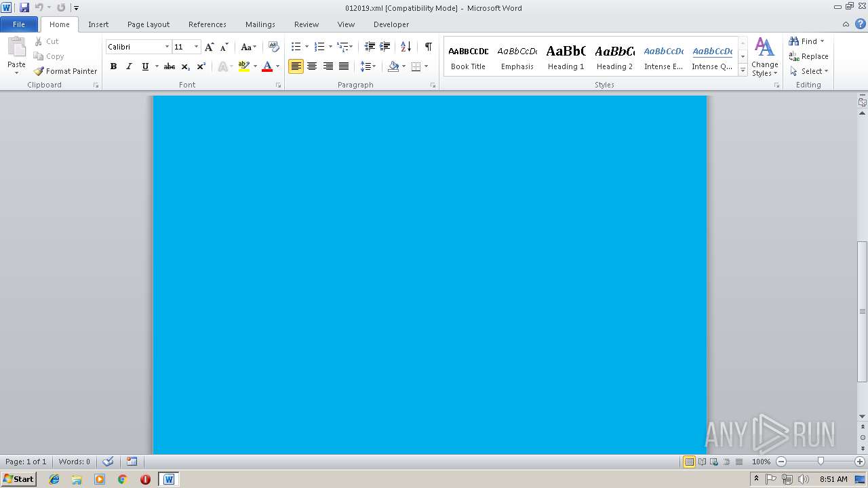
Task: Open the File tab
Action: pos(19,24)
